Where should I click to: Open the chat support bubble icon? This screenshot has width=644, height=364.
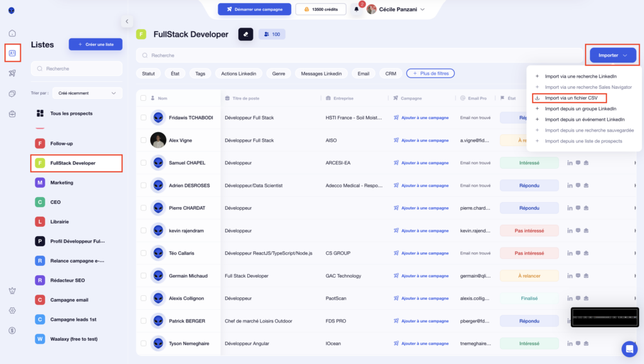click(x=629, y=349)
